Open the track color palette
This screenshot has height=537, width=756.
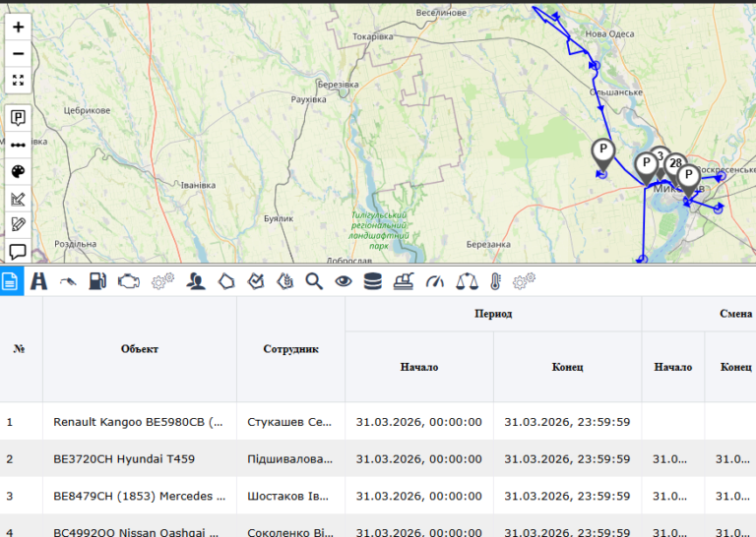[x=18, y=171]
